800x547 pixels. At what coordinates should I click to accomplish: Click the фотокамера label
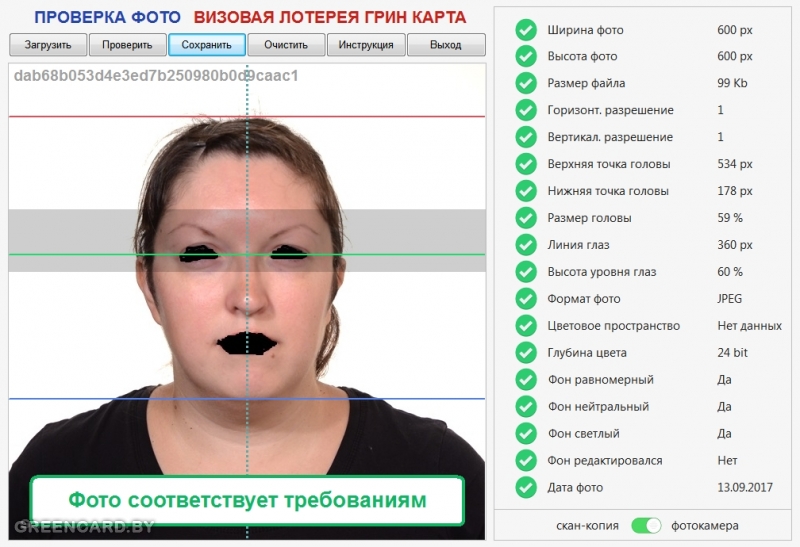pyautogui.click(x=705, y=526)
